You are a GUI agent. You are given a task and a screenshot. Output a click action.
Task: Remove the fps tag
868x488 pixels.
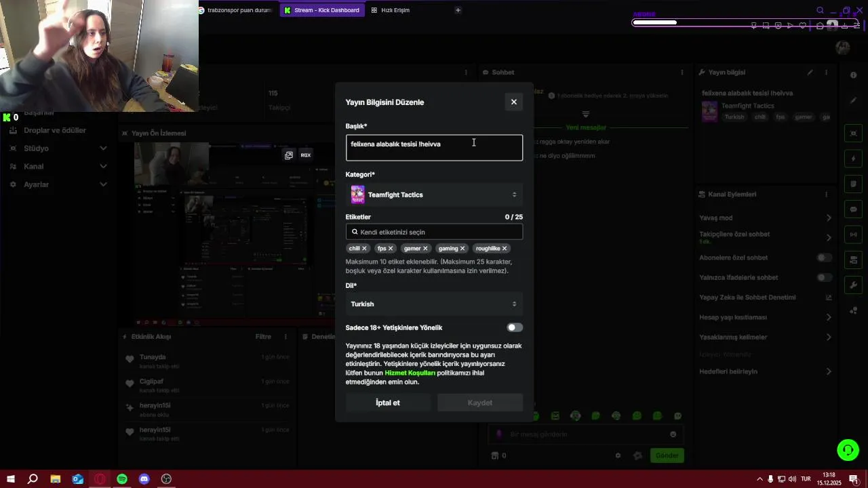pyautogui.click(x=391, y=249)
